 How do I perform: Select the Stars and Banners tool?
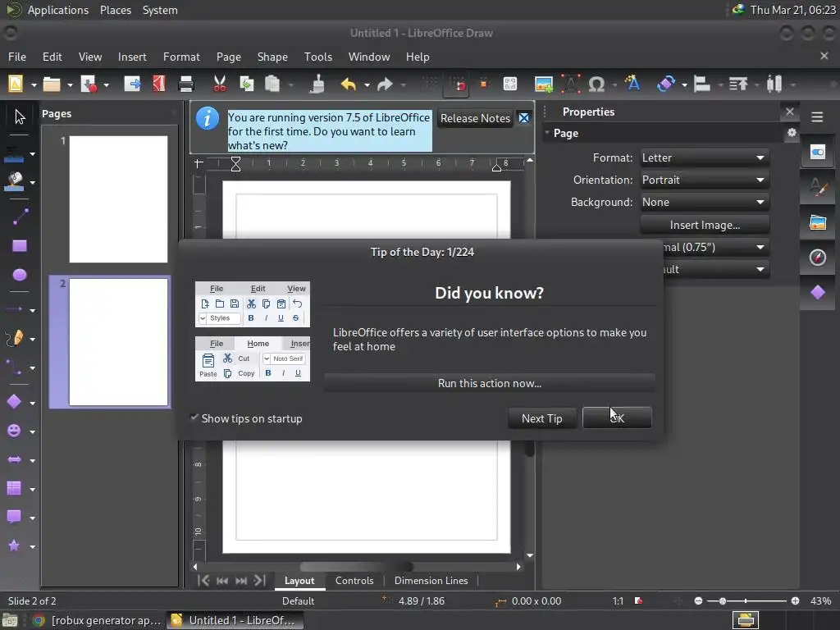tap(14, 546)
